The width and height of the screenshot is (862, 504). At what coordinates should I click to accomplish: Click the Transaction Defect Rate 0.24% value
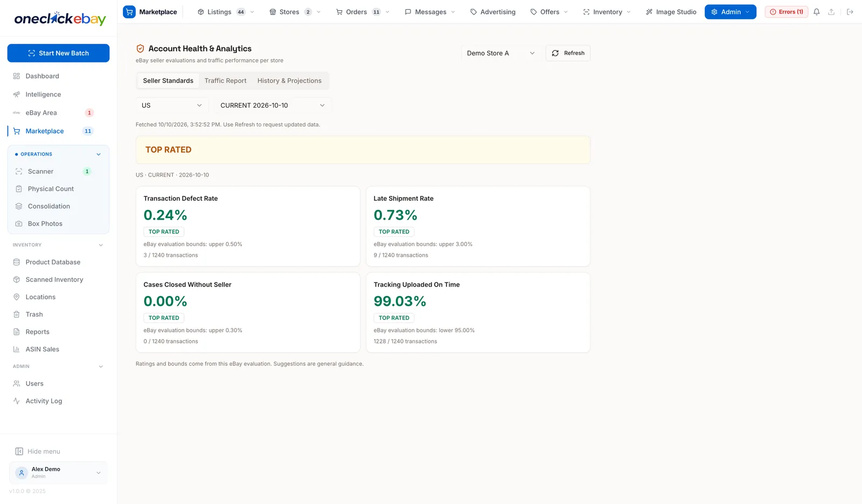[x=165, y=215]
